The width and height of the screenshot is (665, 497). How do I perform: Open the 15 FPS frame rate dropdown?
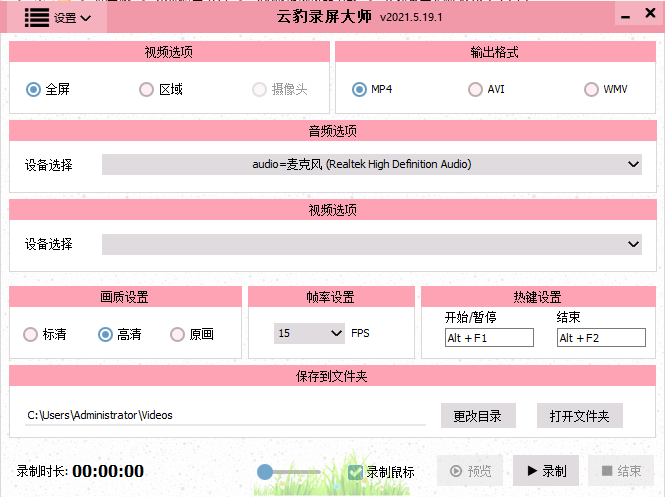pos(309,333)
